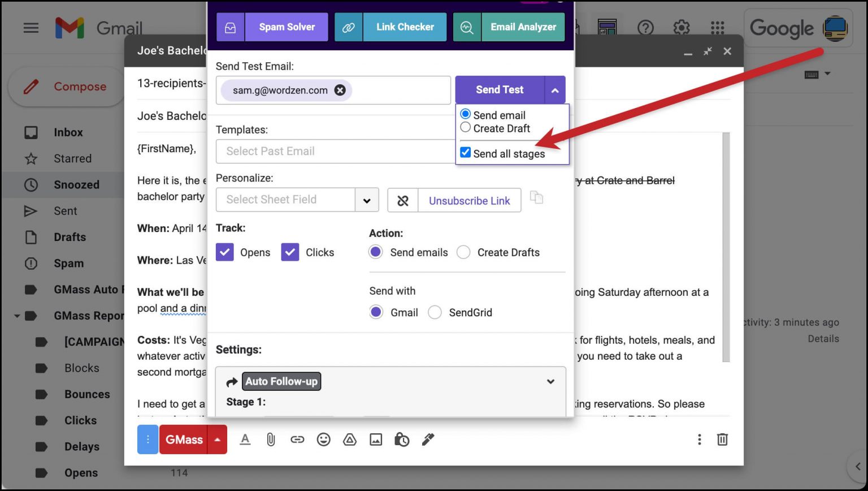
Task: Click the Unsubscribe Link button
Action: 468,201
